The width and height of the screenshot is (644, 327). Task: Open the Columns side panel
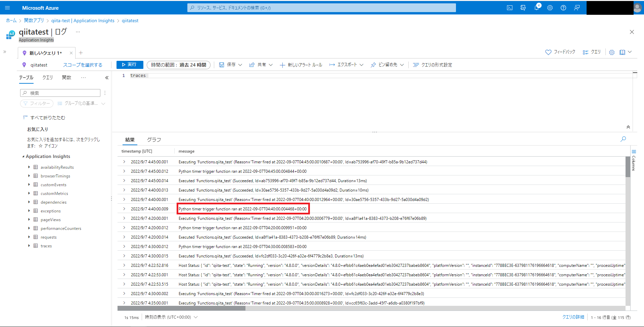(x=634, y=160)
